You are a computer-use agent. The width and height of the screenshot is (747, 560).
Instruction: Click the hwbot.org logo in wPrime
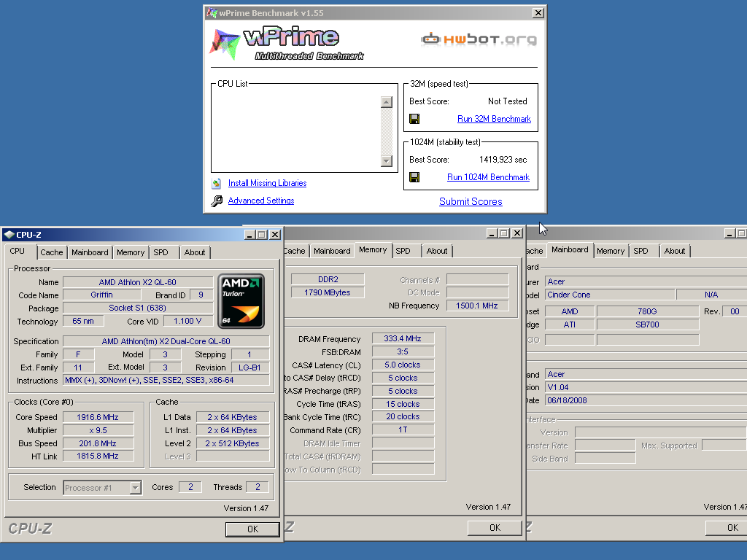479,39
